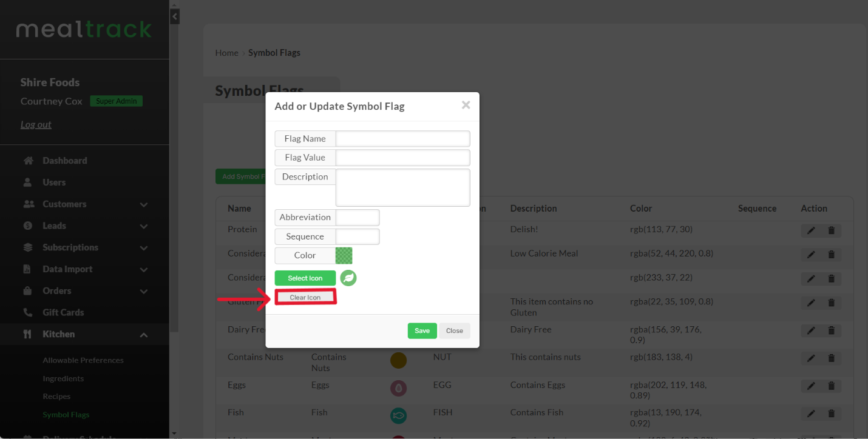The height and width of the screenshot is (439, 868).
Task: Go to Dashboard in the sidebar
Action: [65, 161]
